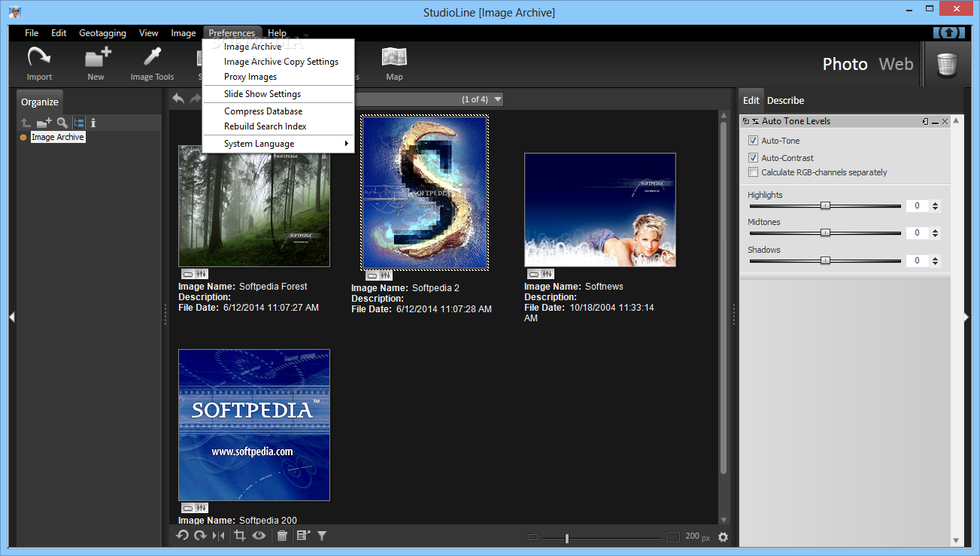The image size is (980, 556).
Task: Click the large thumbnail size icon right of slider
Action: coord(673,537)
